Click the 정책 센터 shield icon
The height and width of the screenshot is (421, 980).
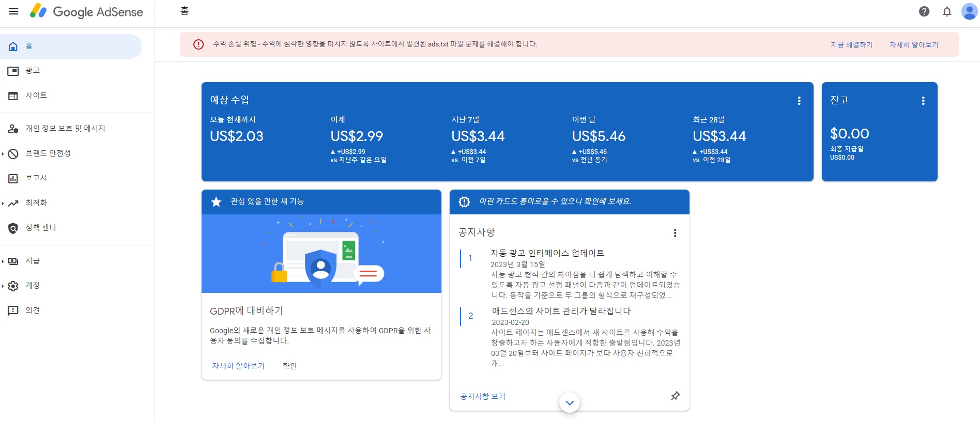pos(13,228)
